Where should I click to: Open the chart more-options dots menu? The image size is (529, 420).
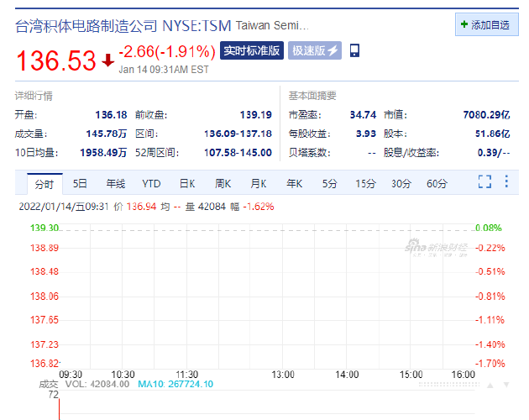pyautogui.click(x=506, y=181)
